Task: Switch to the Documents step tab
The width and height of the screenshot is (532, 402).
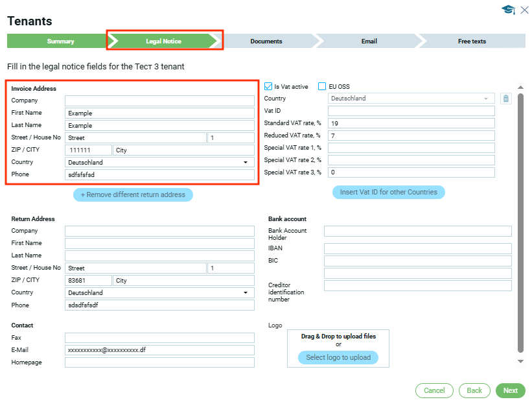Action: 266,41
